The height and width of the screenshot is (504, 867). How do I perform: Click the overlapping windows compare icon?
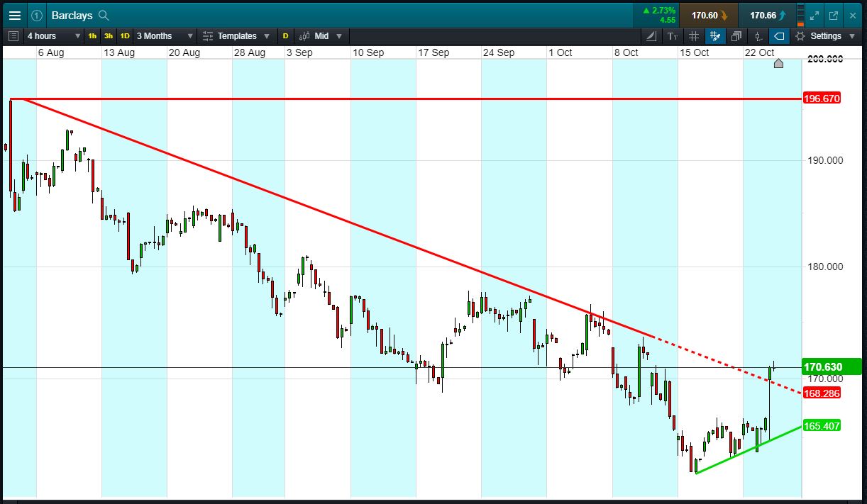(x=736, y=35)
